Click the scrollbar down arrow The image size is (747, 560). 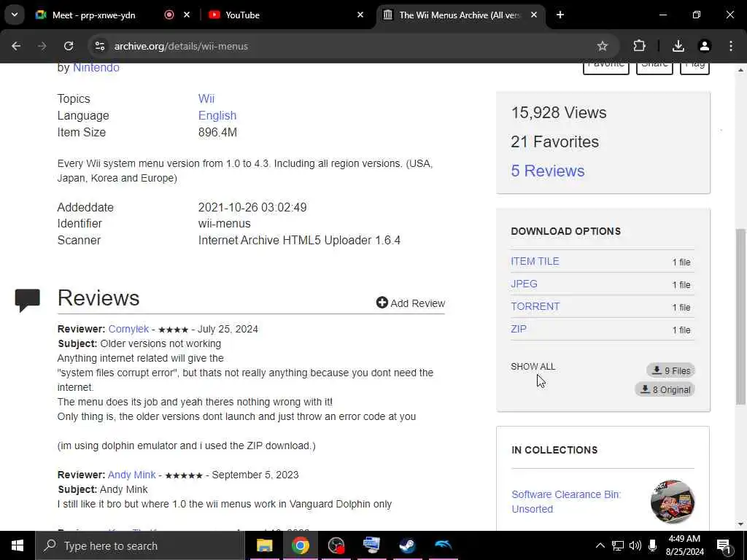click(x=740, y=524)
